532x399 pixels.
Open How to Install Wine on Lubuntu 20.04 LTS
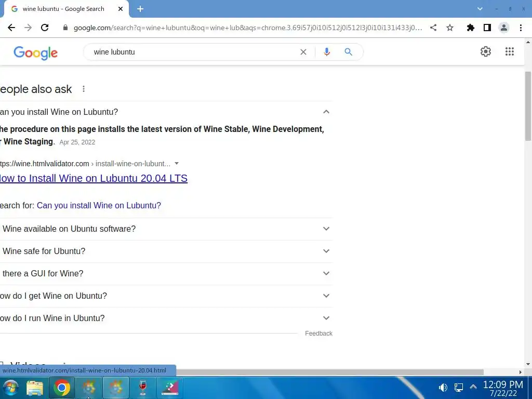(94, 179)
